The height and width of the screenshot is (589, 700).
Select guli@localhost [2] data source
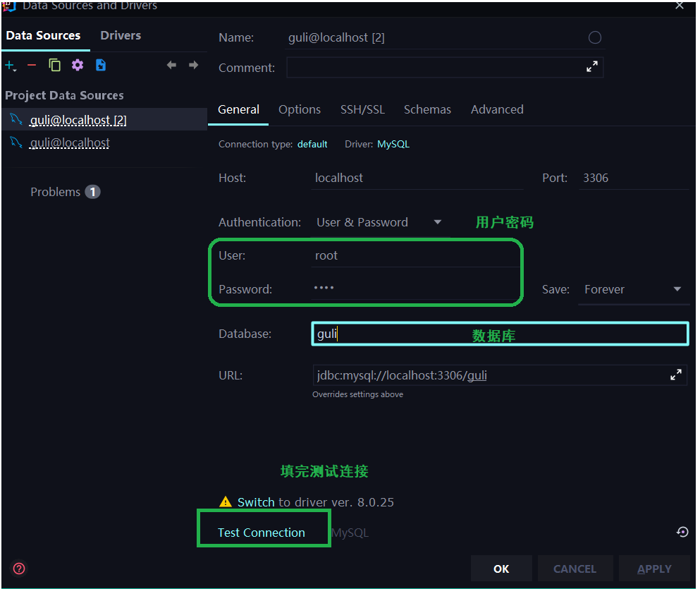coord(104,120)
